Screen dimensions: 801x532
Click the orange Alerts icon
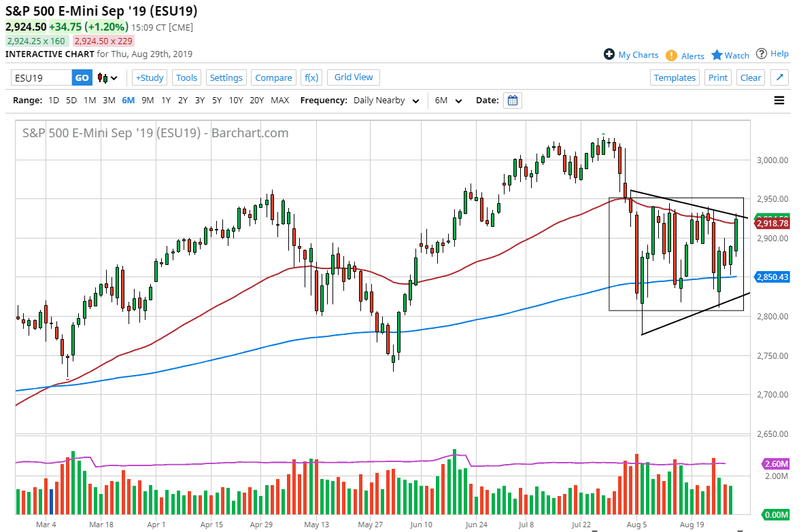coord(672,55)
